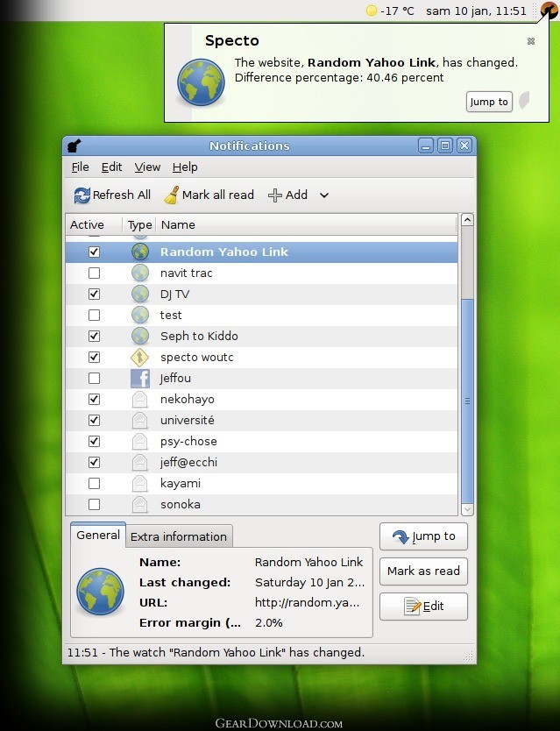
Task: Click the Add plus icon
Action: pos(274,195)
